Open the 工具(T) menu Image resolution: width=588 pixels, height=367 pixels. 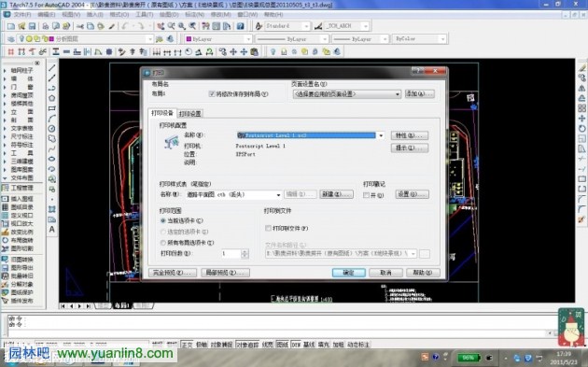[145, 15]
